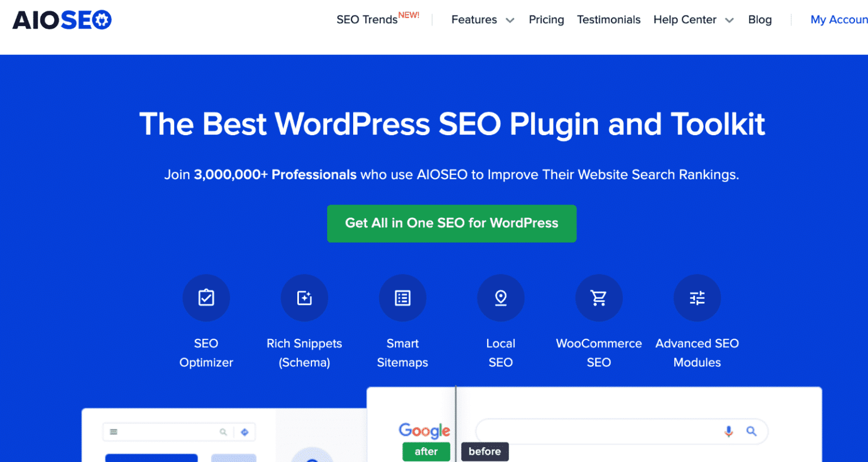Click the before/after comparison divider handle
Image resolution: width=868 pixels, height=462 pixels.
[x=455, y=424]
